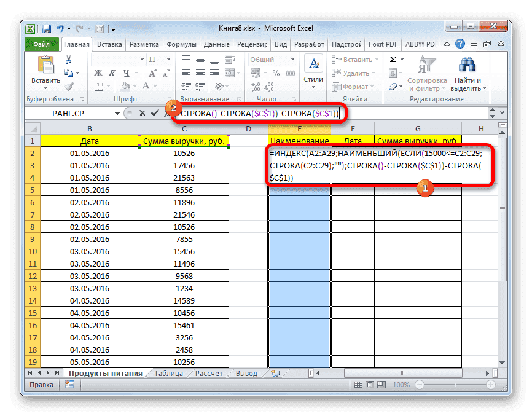
Task: Select the AutoSum Σ icon
Action: (x=393, y=59)
